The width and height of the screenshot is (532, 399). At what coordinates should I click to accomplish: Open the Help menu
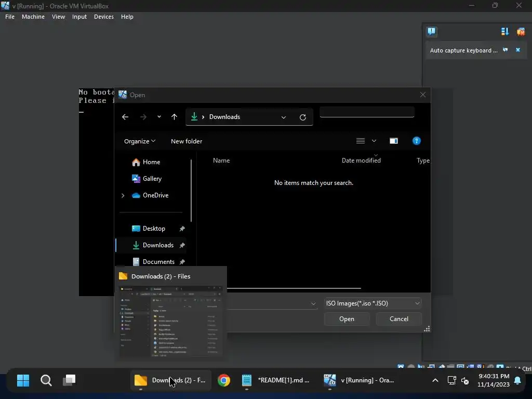point(127,17)
